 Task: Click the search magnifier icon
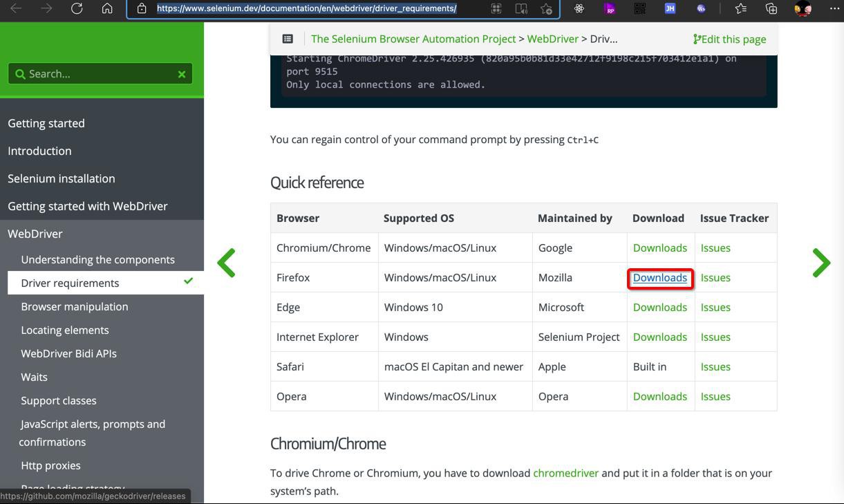[x=20, y=74]
